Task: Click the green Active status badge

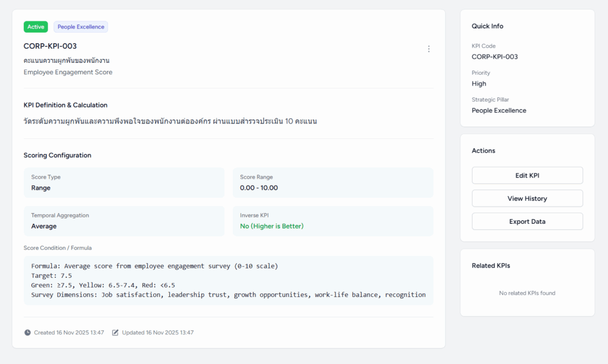Action: pos(36,27)
